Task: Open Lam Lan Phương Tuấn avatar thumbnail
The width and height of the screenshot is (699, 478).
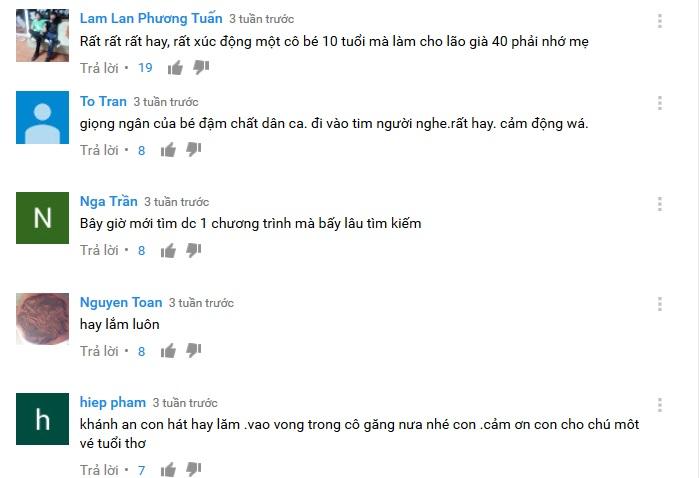Action: pos(42,35)
